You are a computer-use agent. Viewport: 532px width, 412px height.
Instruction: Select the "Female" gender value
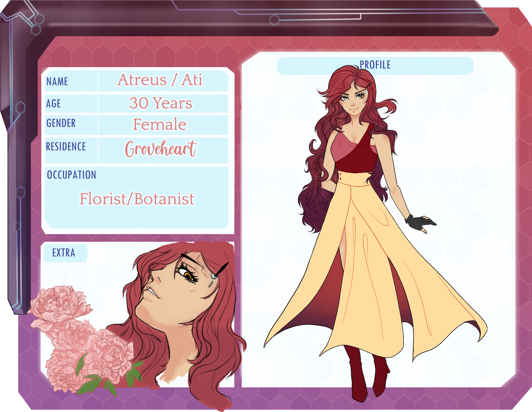pos(160,124)
